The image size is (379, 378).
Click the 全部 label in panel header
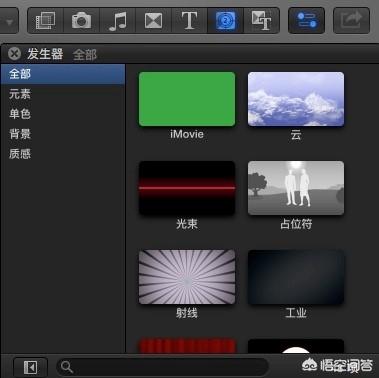point(85,55)
